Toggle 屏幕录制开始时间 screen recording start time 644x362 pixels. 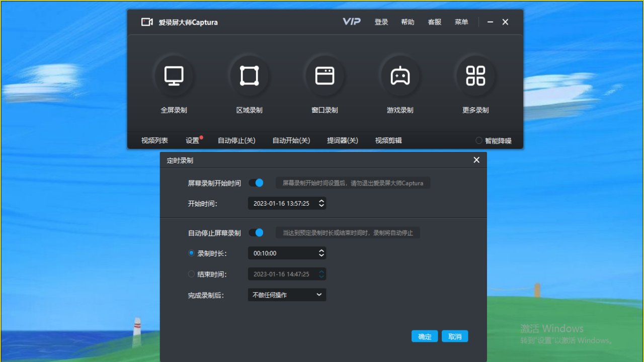pyautogui.click(x=256, y=183)
